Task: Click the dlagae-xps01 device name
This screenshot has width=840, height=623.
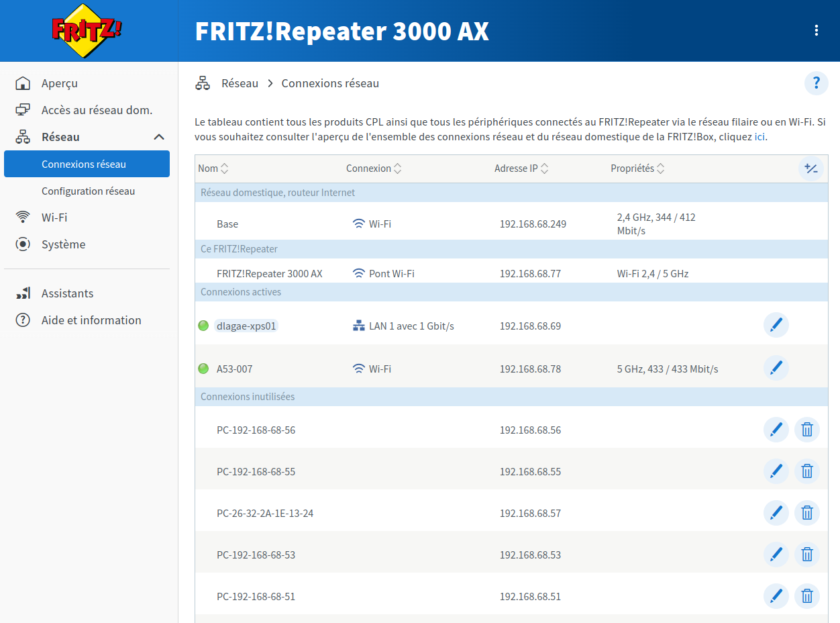Action: (x=246, y=326)
